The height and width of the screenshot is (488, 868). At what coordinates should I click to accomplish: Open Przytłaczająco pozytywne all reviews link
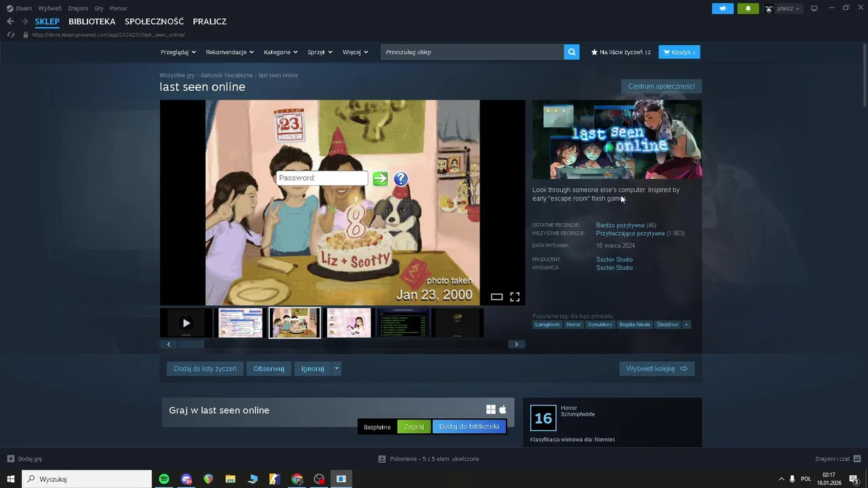tap(631, 233)
